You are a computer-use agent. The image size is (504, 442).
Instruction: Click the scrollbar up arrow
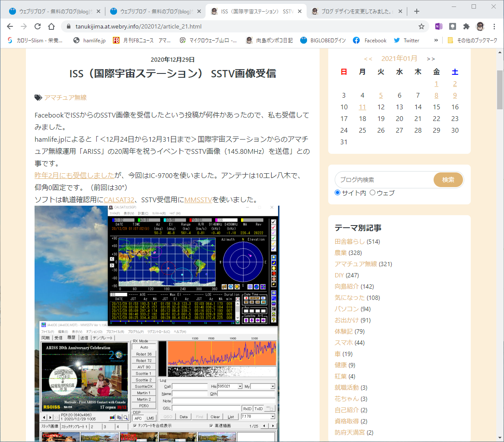click(500, 52)
